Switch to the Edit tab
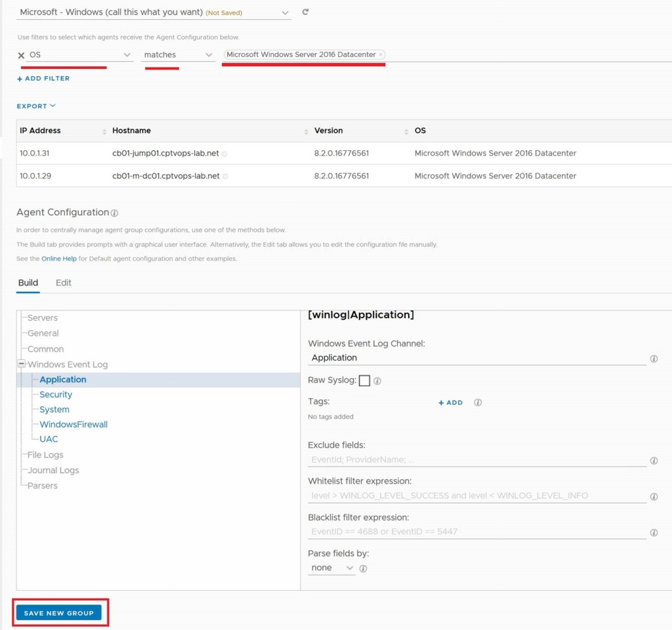672x630 pixels. [64, 283]
